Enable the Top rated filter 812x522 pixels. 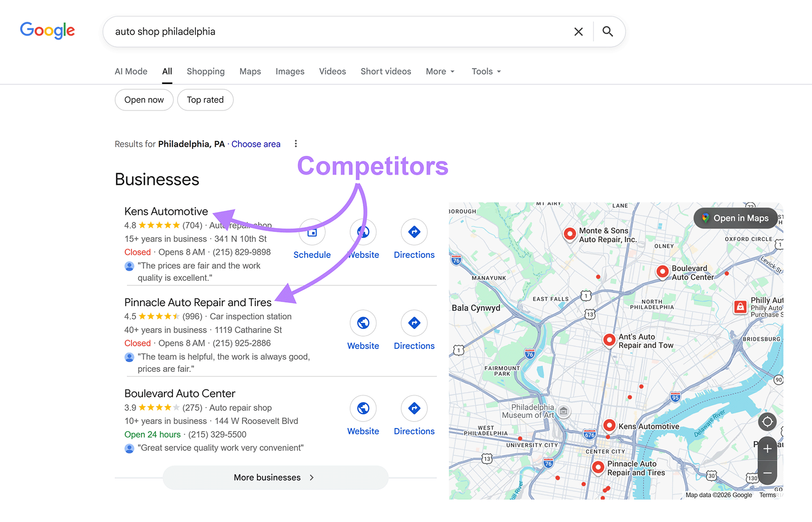coord(205,100)
